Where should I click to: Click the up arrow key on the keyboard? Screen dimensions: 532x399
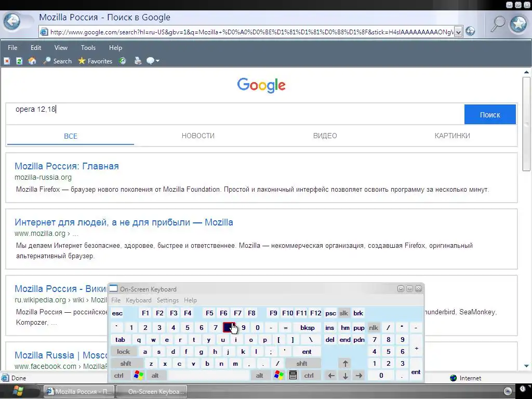click(x=345, y=364)
